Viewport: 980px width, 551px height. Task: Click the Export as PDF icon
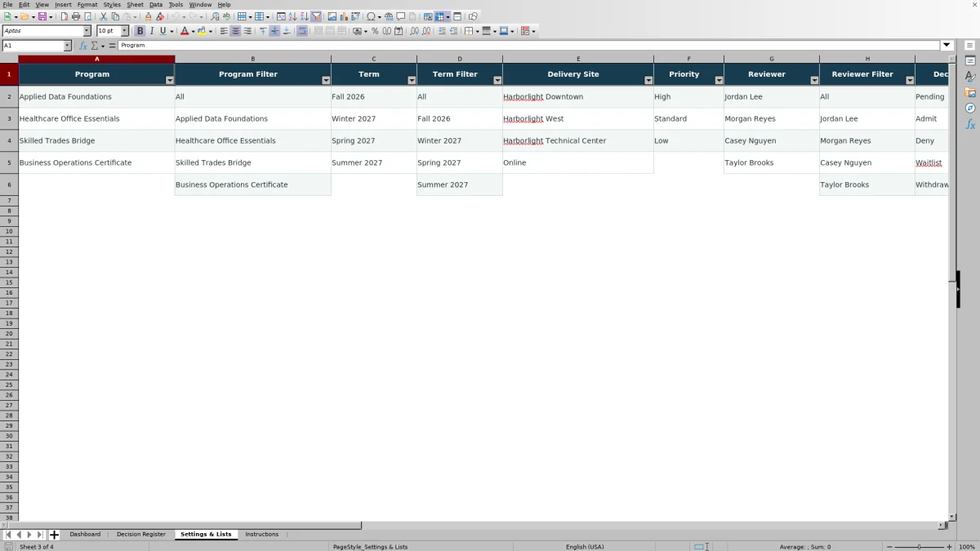click(x=64, y=16)
